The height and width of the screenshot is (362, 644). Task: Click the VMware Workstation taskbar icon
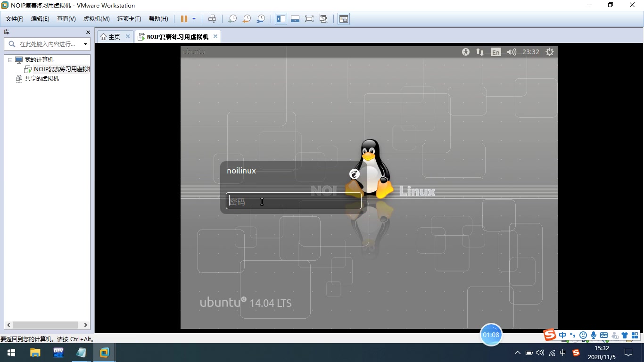click(x=104, y=353)
